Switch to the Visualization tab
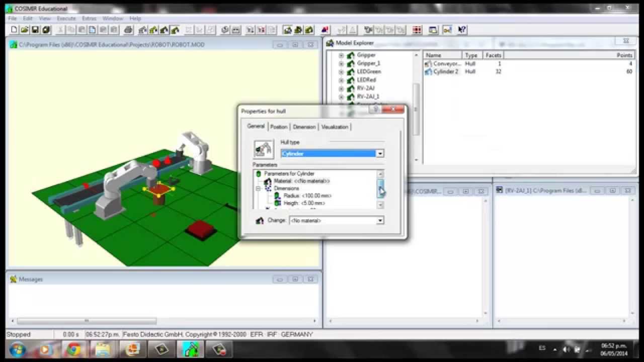 335,127
